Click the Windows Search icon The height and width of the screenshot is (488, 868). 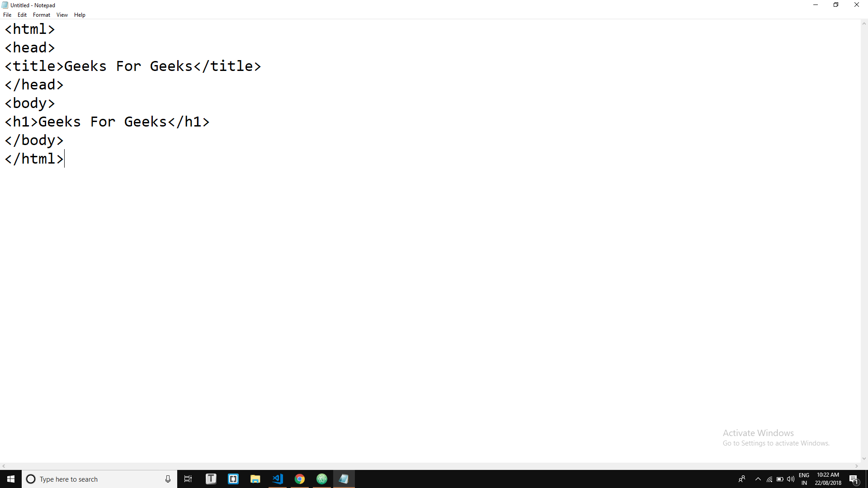[x=30, y=479]
